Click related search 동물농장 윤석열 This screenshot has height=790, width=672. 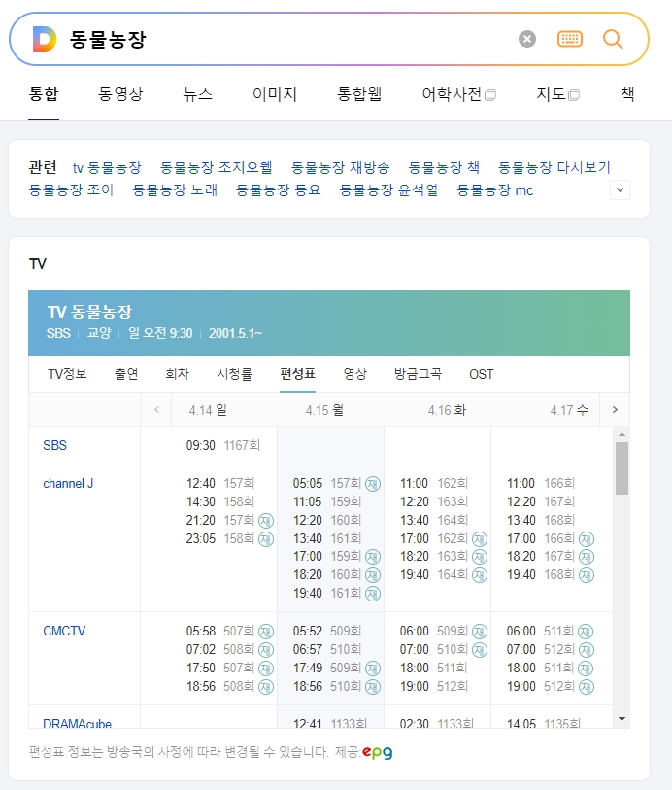pos(388,190)
